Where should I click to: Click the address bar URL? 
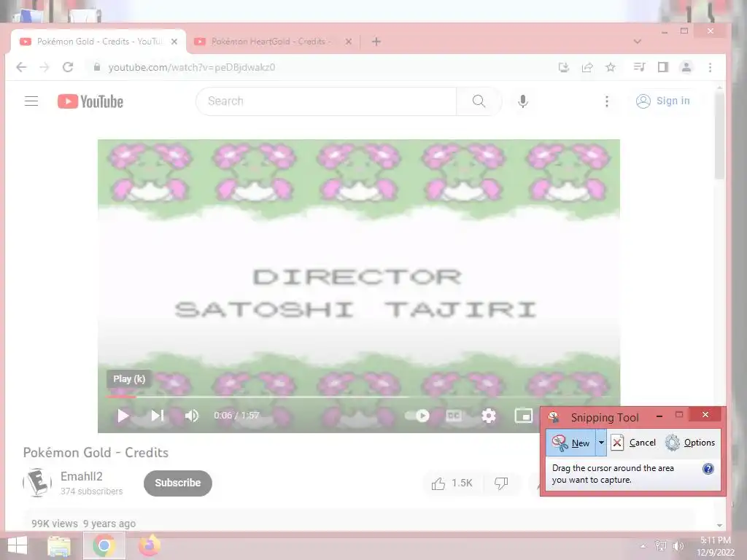(192, 67)
